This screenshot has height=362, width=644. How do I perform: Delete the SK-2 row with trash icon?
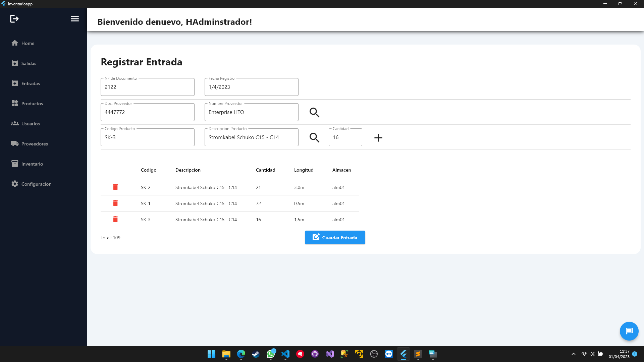[x=115, y=187]
